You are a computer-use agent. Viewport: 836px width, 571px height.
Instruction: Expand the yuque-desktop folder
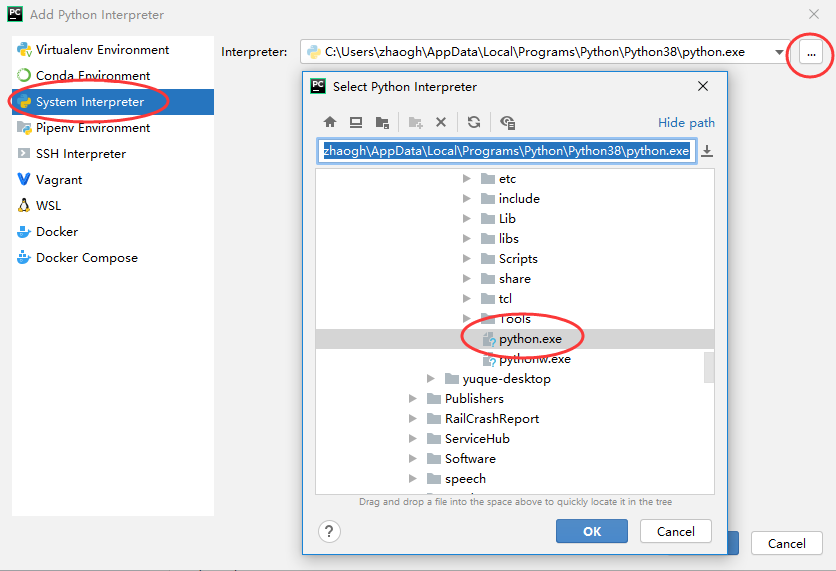pyautogui.click(x=431, y=379)
